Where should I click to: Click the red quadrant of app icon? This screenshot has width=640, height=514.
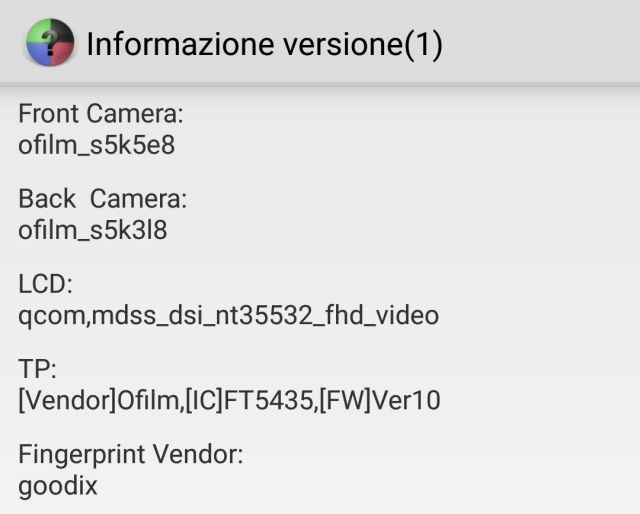(62, 53)
